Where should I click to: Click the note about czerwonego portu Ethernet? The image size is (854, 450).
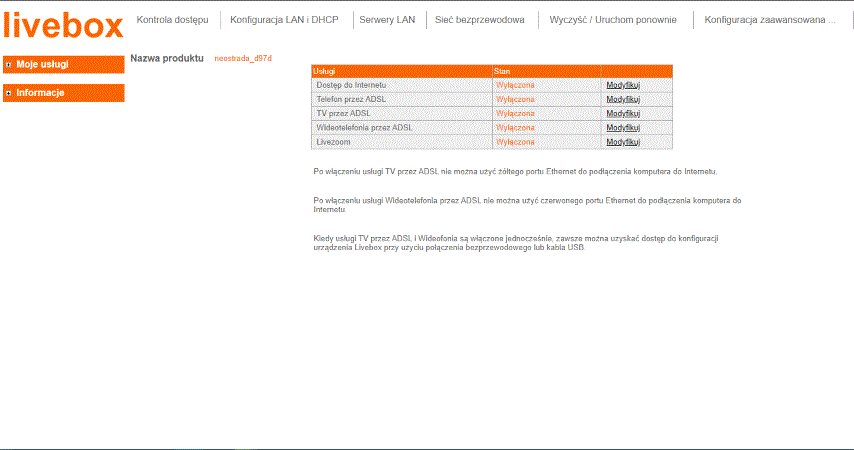click(527, 205)
